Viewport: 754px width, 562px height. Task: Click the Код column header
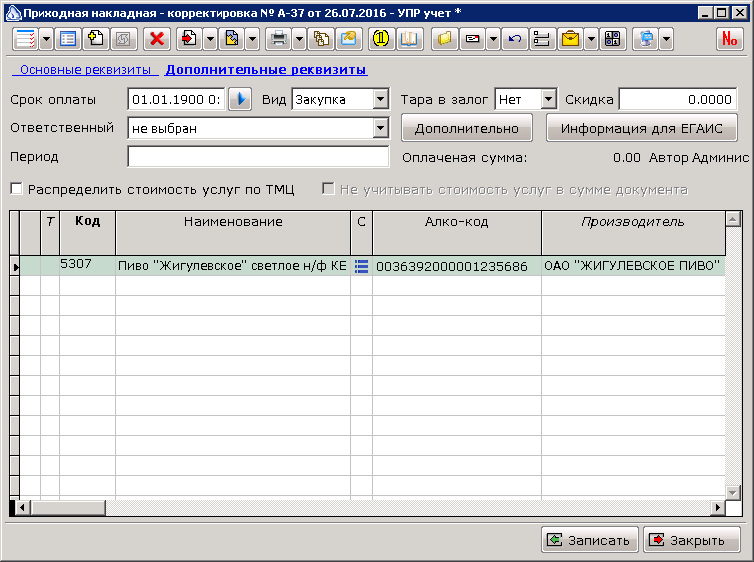pos(88,233)
